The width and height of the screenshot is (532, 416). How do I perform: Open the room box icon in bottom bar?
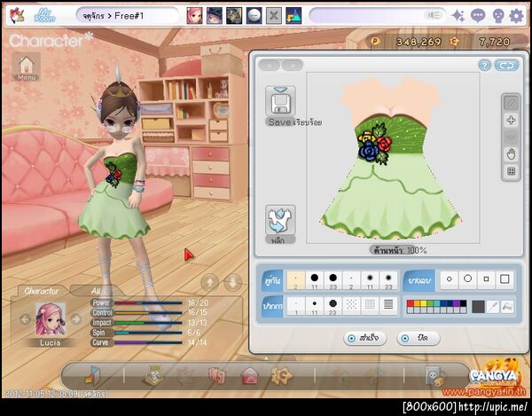pos(92,375)
